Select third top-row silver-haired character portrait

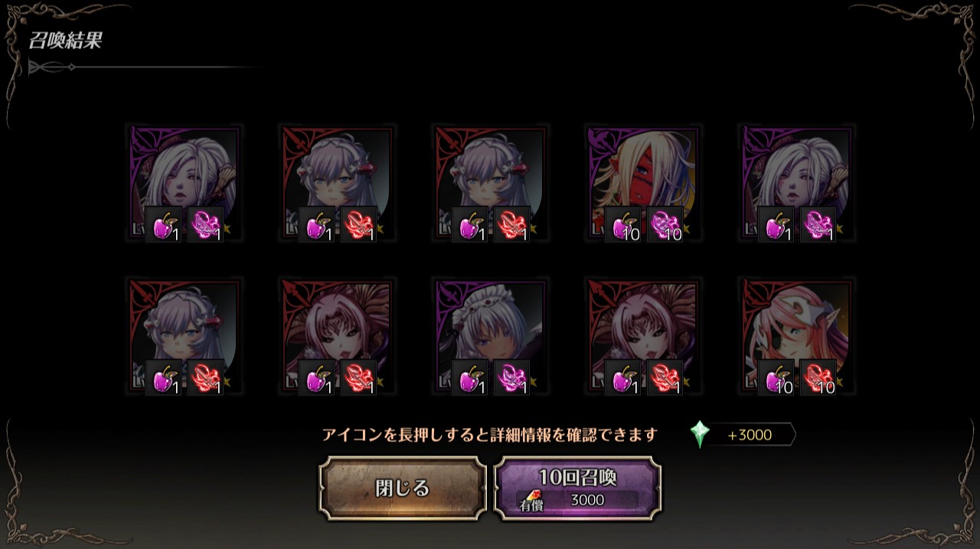coord(491,185)
